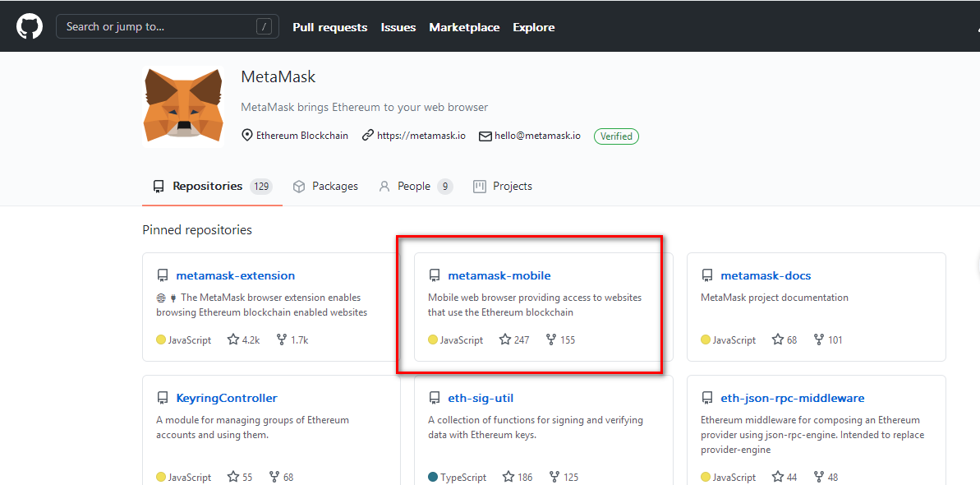Click the repo icon beside eth-json-rpc-middleware
The height and width of the screenshot is (485, 980).
tap(707, 398)
